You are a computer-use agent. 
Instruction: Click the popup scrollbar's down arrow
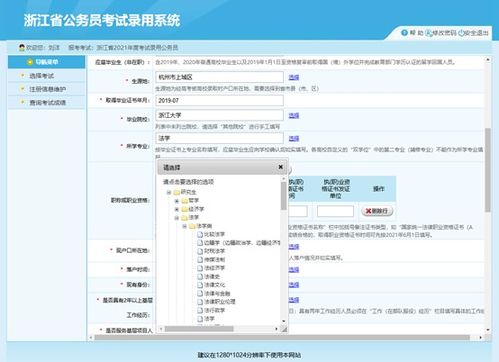tap(284, 321)
